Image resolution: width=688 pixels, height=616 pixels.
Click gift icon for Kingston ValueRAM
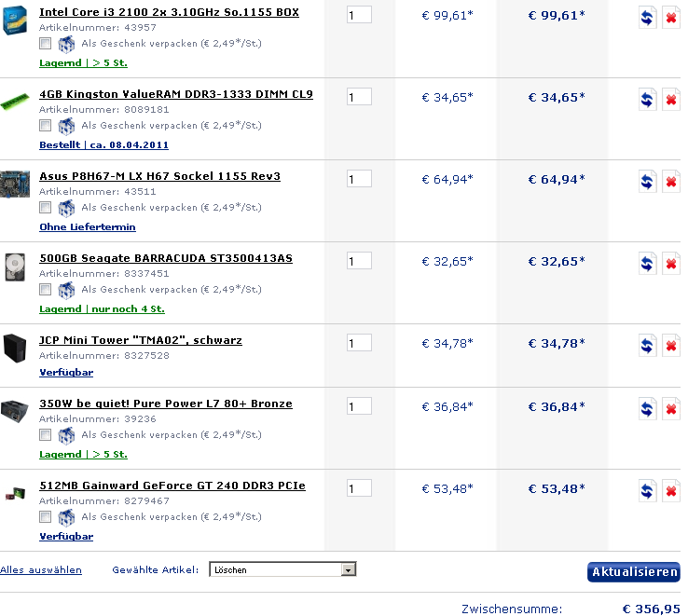click(66, 126)
